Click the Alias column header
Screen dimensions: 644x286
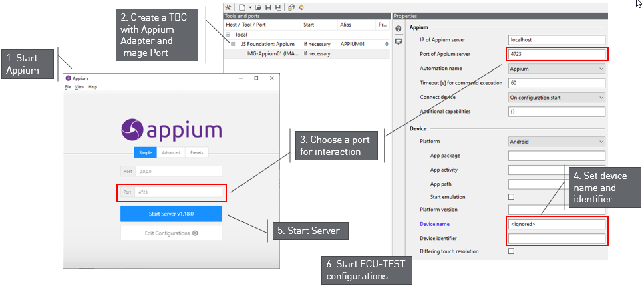tap(357, 25)
